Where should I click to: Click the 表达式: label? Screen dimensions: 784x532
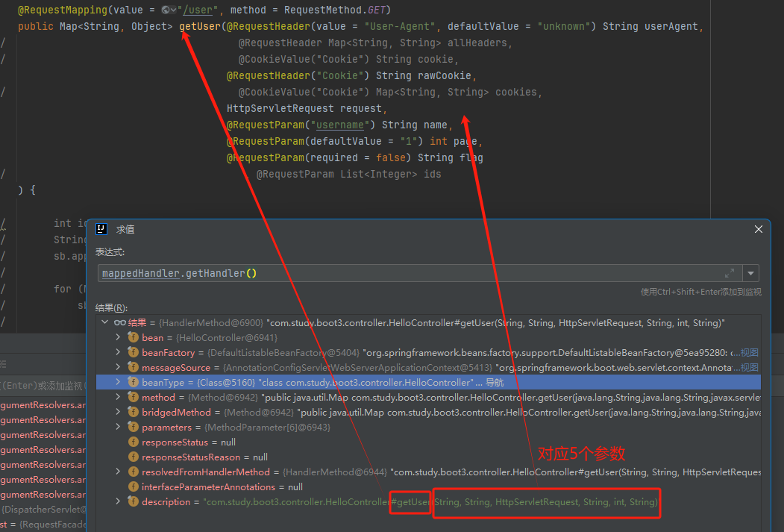[110, 252]
